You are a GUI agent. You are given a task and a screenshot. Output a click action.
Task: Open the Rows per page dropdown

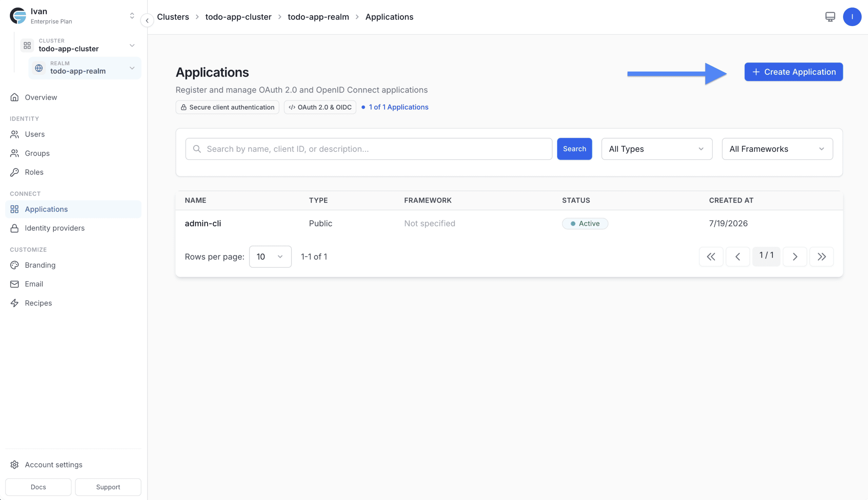point(270,257)
